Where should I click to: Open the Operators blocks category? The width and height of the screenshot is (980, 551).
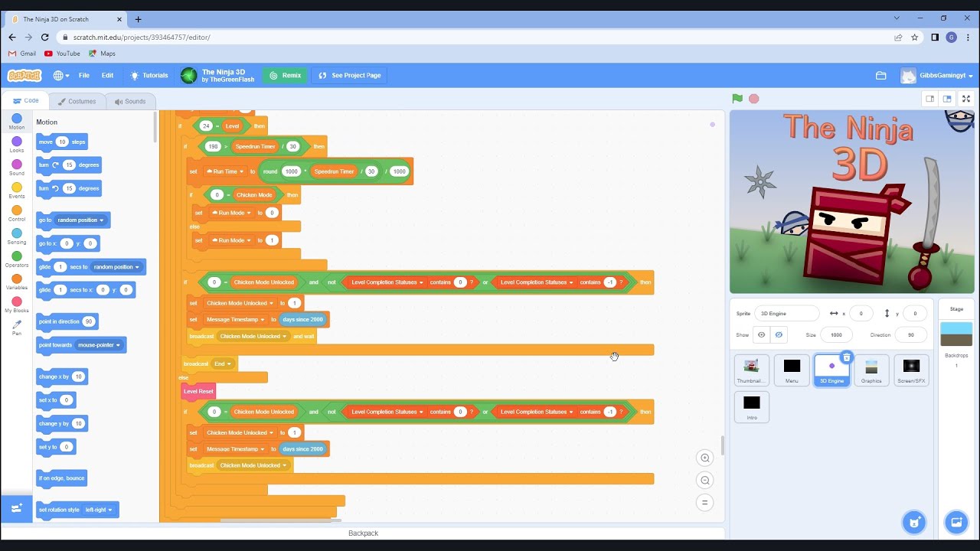(17, 259)
